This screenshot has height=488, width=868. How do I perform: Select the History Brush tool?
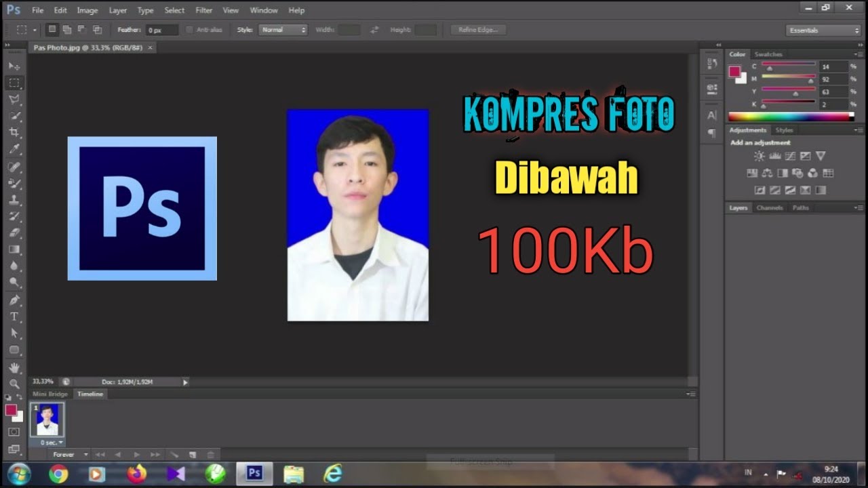tap(14, 216)
